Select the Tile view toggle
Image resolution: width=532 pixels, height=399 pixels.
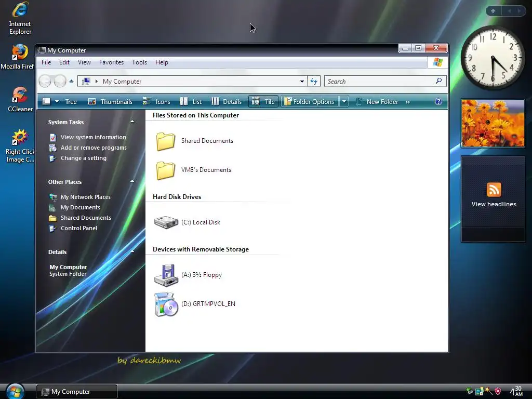(263, 102)
